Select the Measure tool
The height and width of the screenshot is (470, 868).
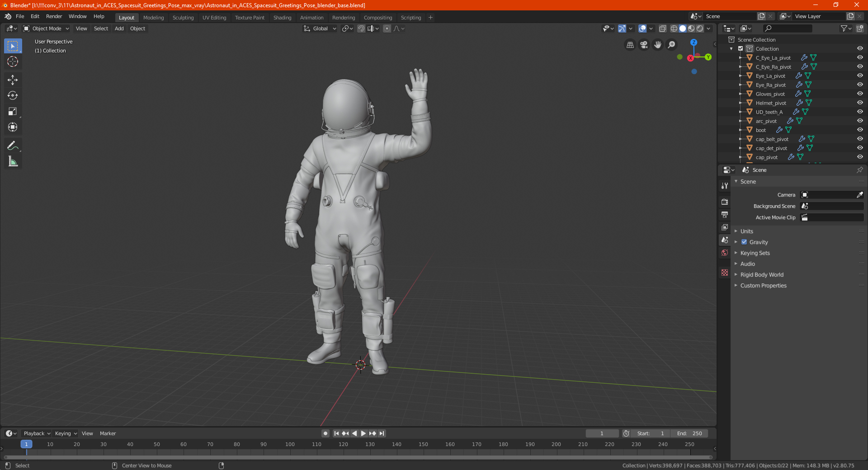pyautogui.click(x=13, y=161)
